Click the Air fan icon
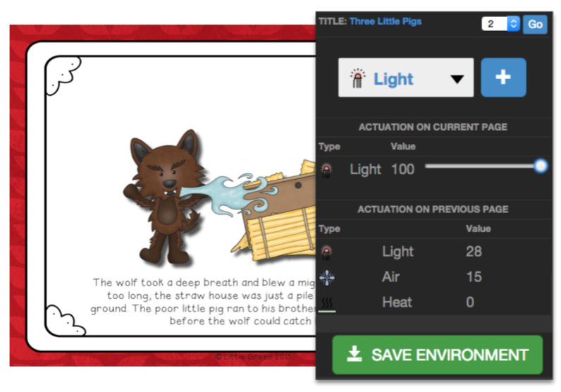This screenshot has height=392, width=561. point(327,278)
